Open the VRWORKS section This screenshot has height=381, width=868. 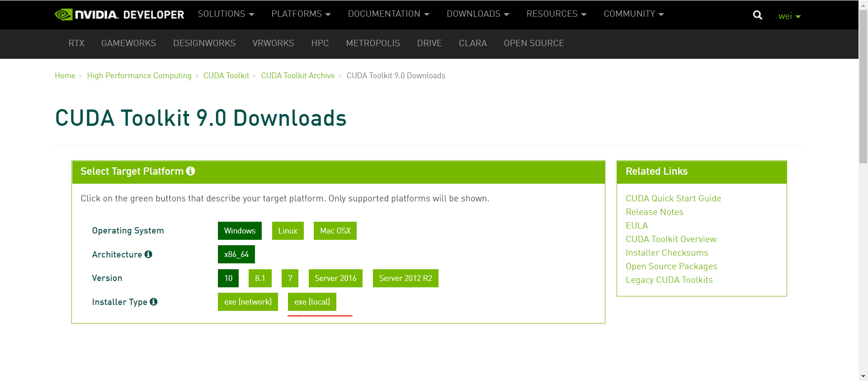pyautogui.click(x=273, y=43)
